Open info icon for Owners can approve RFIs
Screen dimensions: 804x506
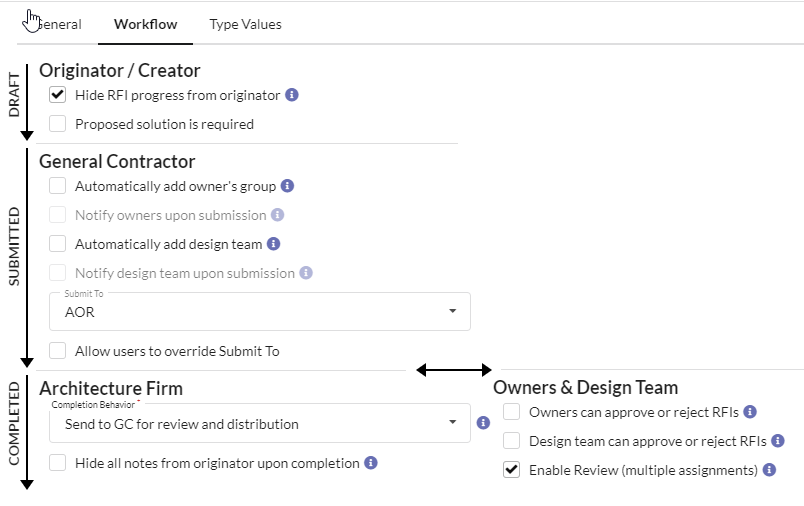(x=750, y=412)
